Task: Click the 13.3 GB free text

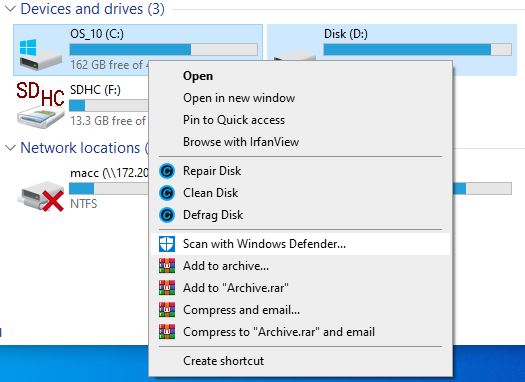Action: click(108, 121)
